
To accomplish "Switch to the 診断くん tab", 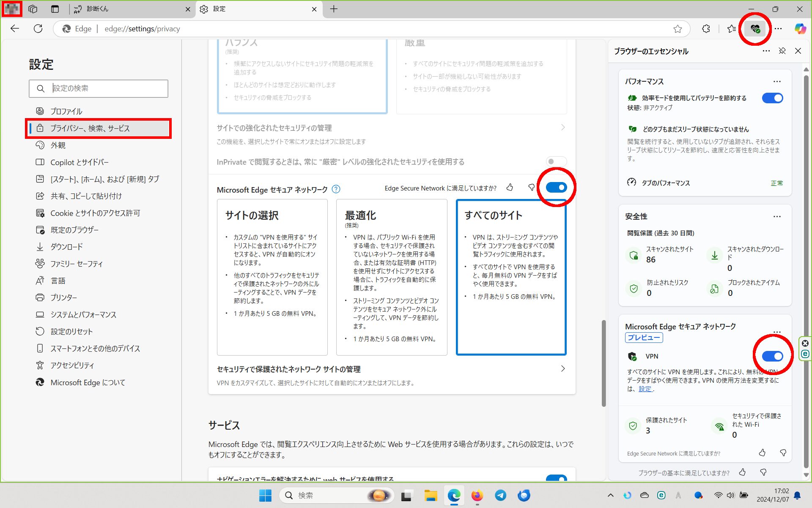I will (x=132, y=9).
